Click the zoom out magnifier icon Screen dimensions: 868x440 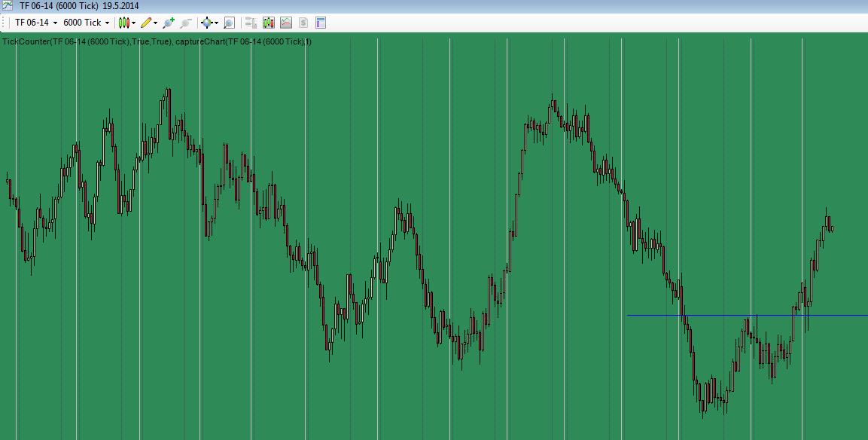(186, 23)
